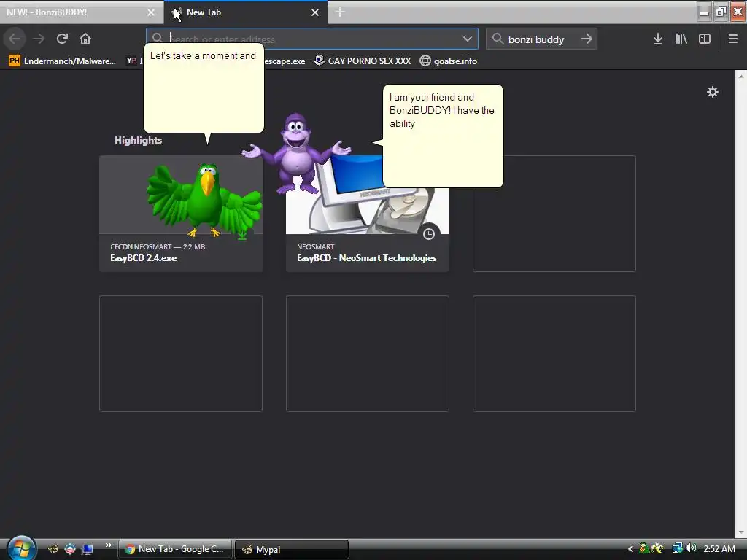Open the hamburger application menu
The image size is (747, 560).
[733, 39]
